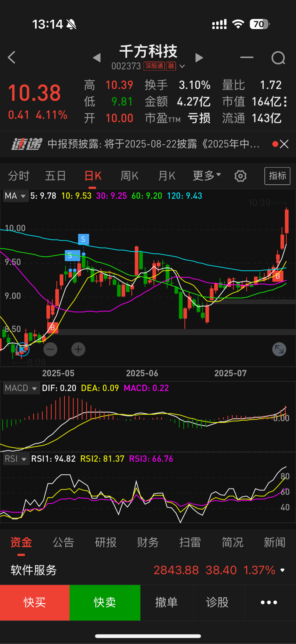The image size is (296, 644).
Task: Tap the 快卖 quick sell button
Action: [x=105, y=602]
